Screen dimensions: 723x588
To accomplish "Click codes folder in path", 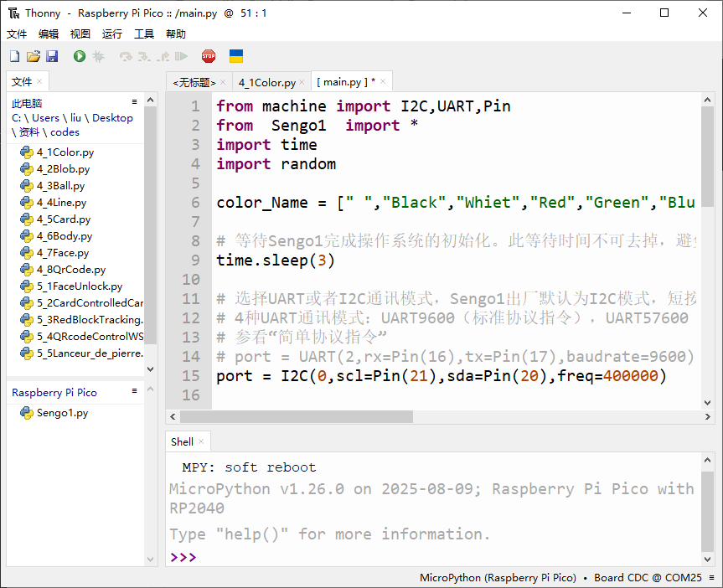I will 65,132.
